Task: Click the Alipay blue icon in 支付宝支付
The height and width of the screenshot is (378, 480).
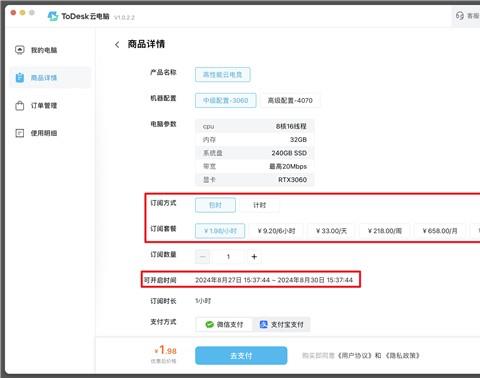Action: coord(263,324)
